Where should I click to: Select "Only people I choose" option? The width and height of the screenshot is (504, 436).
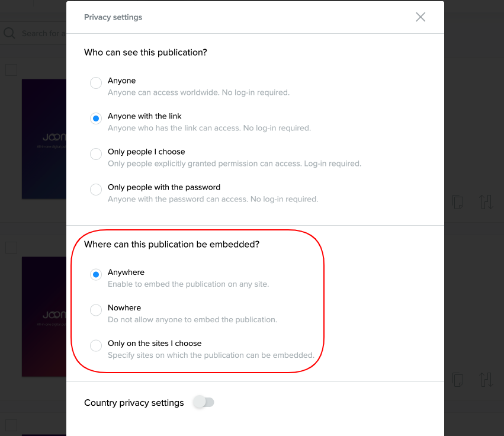[96, 154]
